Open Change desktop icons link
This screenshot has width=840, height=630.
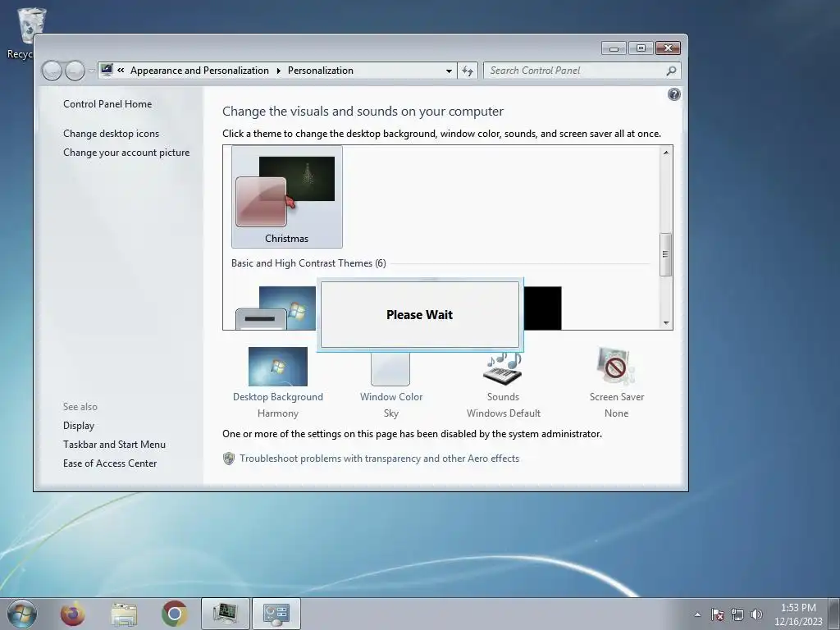tap(111, 134)
